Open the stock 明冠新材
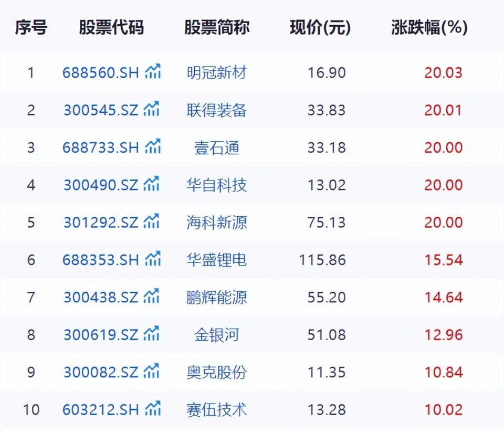504x433 pixels. click(217, 73)
